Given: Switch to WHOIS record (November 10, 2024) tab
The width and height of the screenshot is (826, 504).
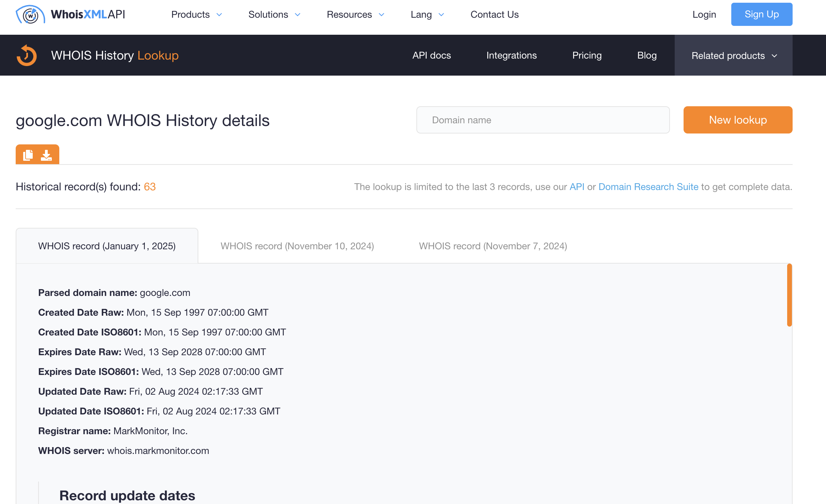Looking at the screenshot, I should [297, 246].
